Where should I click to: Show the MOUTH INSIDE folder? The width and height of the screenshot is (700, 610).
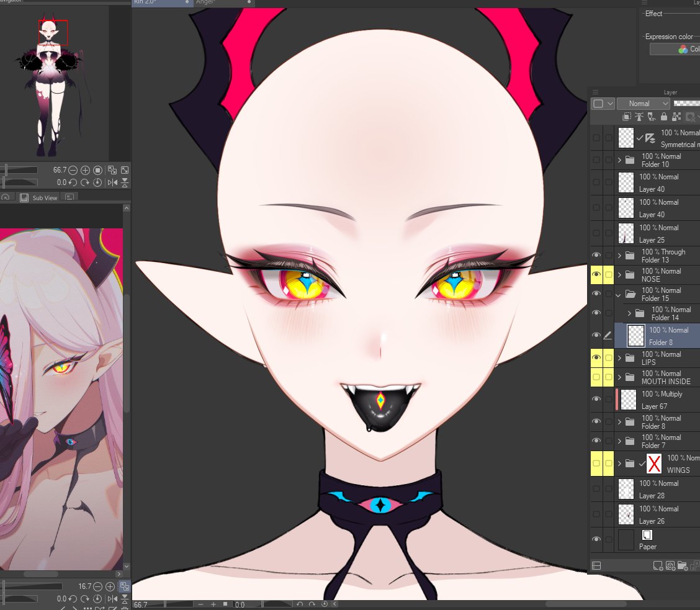pos(596,377)
